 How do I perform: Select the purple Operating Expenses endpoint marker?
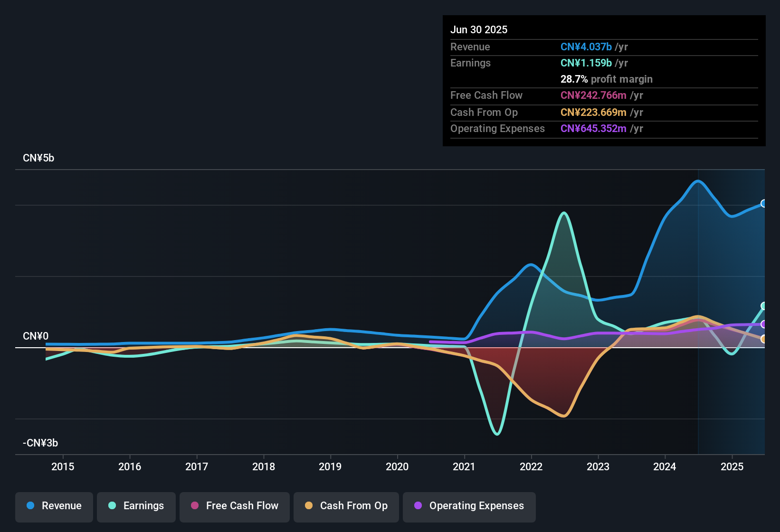click(x=764, y=325)
